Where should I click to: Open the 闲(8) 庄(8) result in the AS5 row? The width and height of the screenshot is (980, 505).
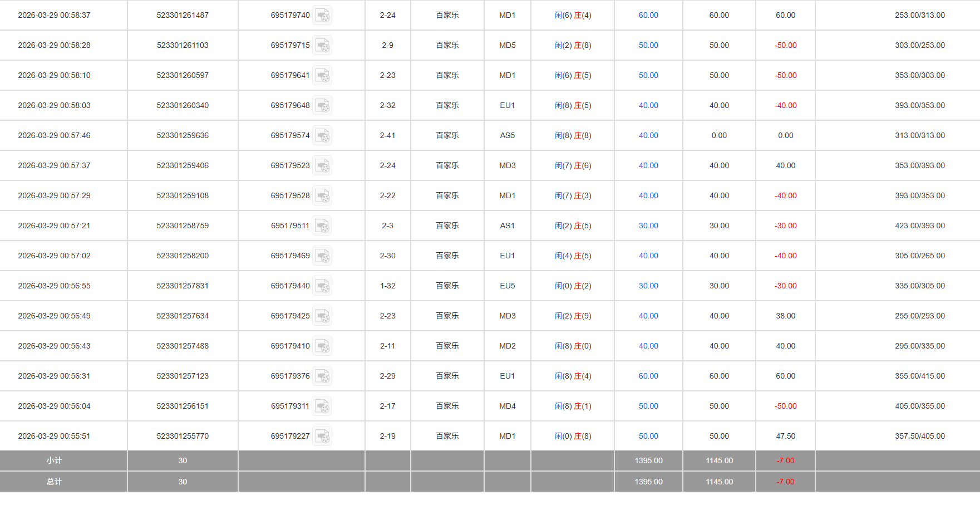coord(573,136)
